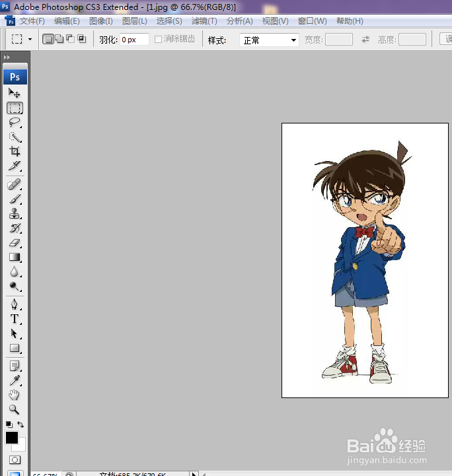Select the Notes tool
Screen dimensions: 452x476
(x=15, y=366)
